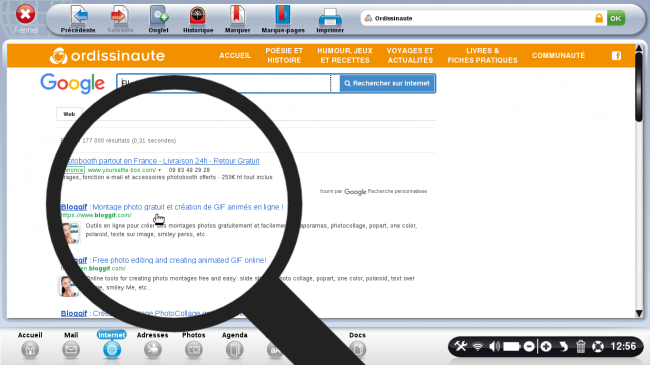Open HUMOUR, JEUX ET RECETTES section

(345, 56)
